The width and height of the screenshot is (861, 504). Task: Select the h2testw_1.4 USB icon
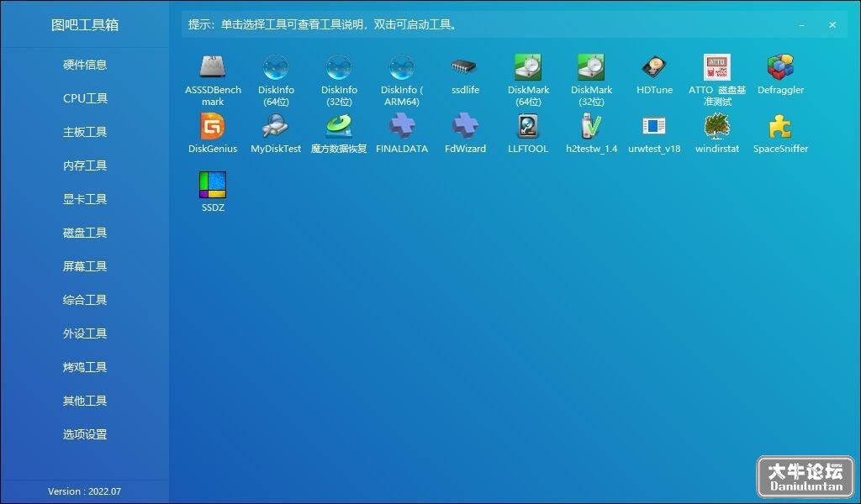click(591, 126)
